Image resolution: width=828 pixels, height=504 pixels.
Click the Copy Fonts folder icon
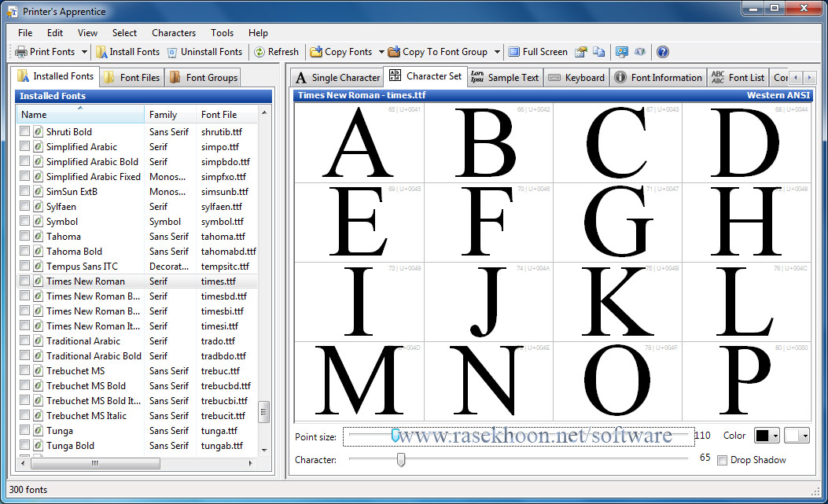pos(316,52)
